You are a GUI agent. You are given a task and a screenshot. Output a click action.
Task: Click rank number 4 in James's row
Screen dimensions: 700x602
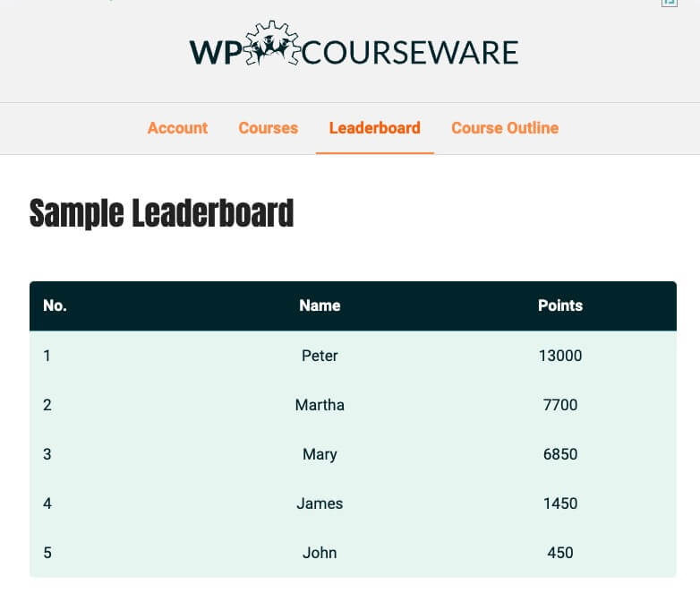(x=47, y=503)
